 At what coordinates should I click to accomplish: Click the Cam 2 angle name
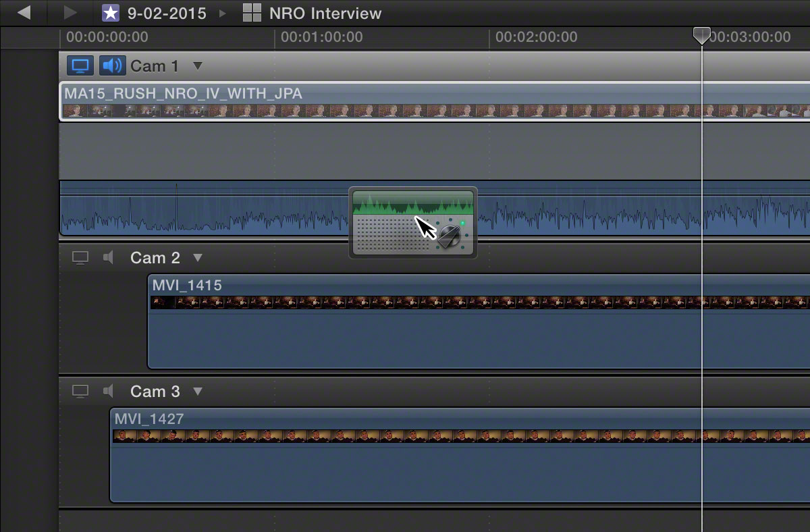click(x=155, y=257)
